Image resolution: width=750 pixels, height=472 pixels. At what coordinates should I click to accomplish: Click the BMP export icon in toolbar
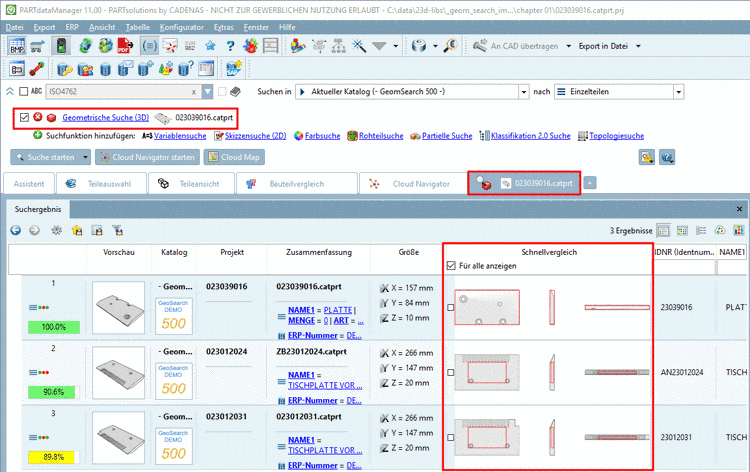tap(18, 45)
